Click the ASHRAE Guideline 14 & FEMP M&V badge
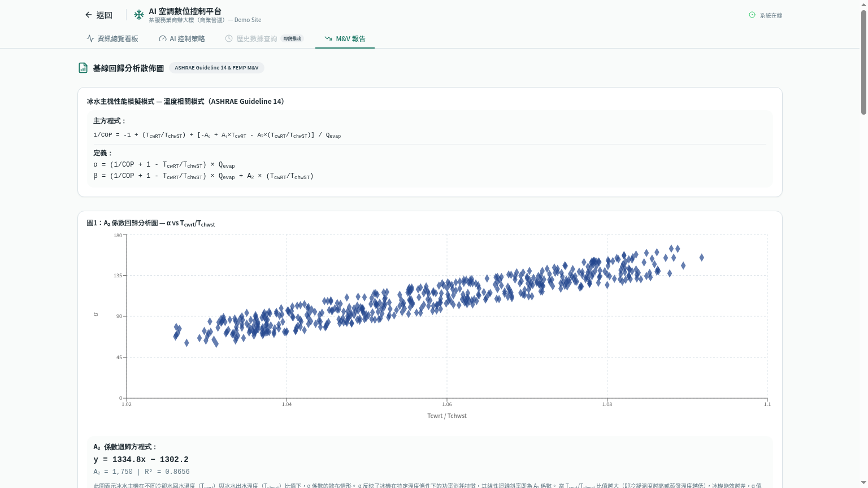The height and width of the screenshot is (488, 868). point(216,68)
